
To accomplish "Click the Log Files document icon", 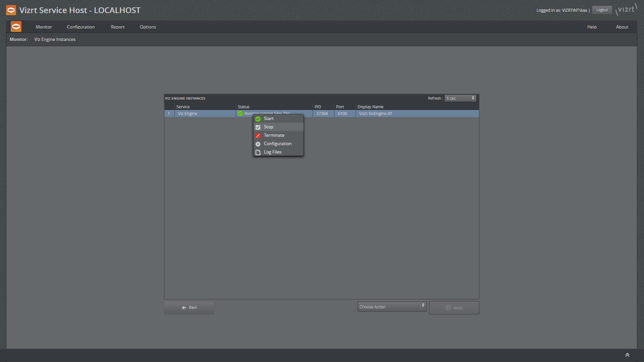I will [258, 152].
